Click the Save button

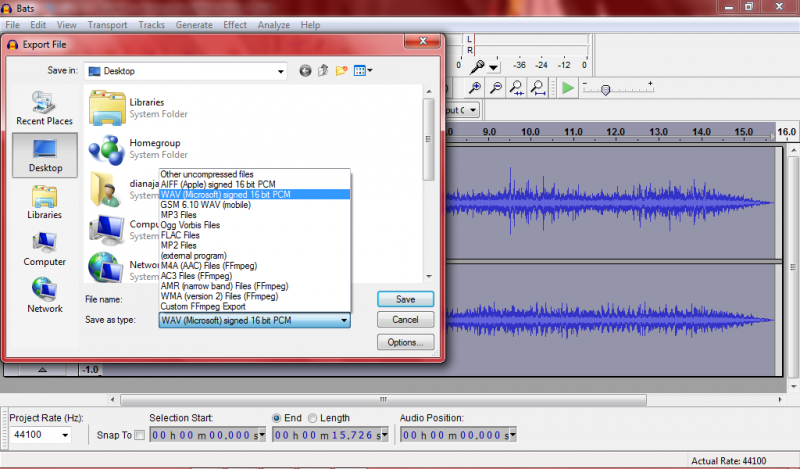click(x=405, y=299)
